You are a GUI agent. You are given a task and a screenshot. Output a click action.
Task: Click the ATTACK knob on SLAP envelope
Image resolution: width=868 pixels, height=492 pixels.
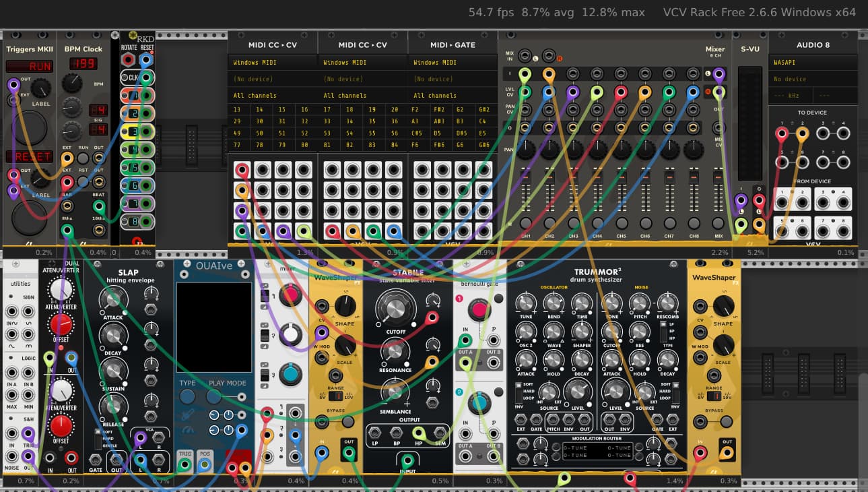click(x=113, y=299)
